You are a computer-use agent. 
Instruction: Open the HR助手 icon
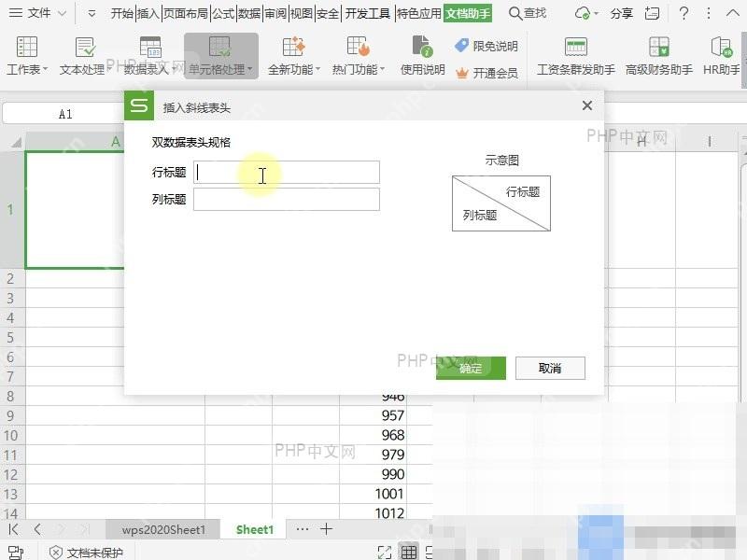point(721,47)
